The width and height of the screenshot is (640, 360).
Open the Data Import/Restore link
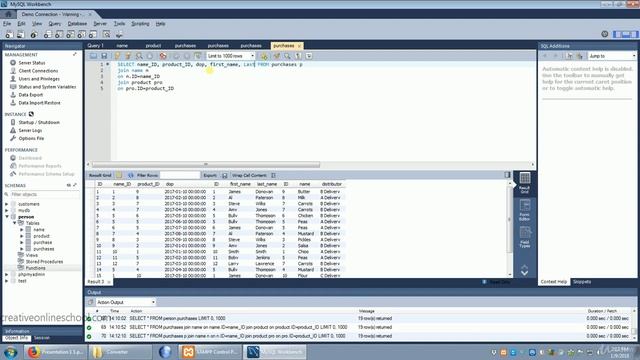coord(39,103)
